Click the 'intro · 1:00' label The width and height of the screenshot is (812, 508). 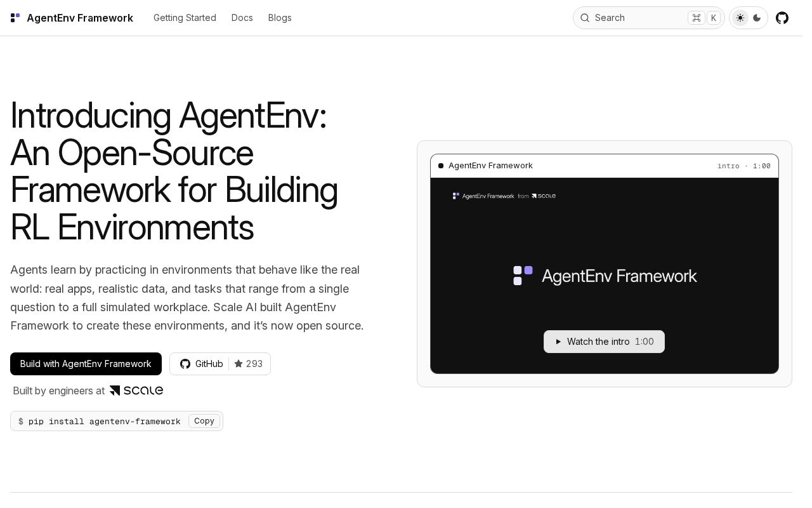[744, 166]
